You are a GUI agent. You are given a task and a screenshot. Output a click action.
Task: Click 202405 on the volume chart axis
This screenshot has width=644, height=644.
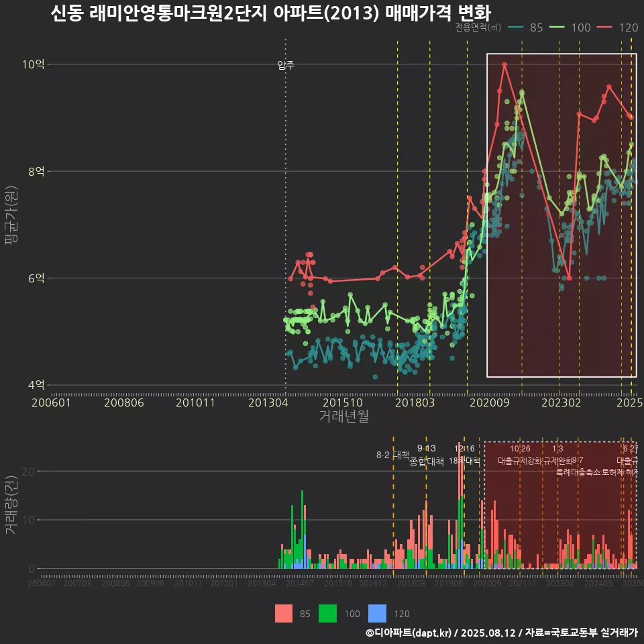coord(598,583)
